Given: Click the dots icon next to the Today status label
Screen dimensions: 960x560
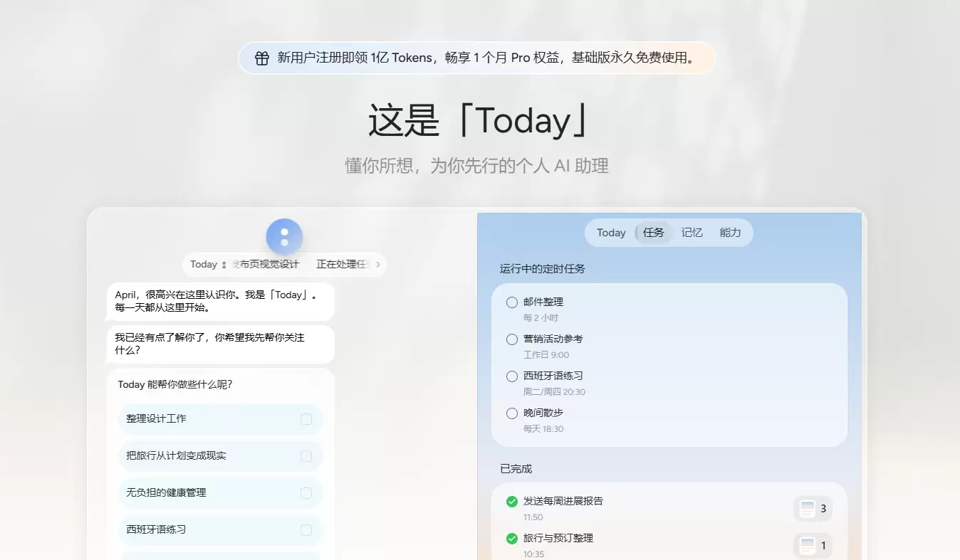Looking at the screenshot, I should point(224,265).
